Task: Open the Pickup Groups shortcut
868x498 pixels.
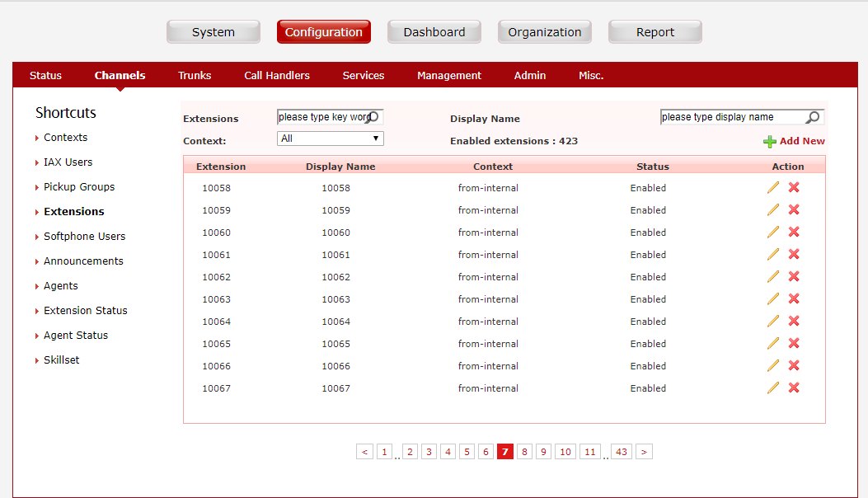Action: [x=79, y=187]
